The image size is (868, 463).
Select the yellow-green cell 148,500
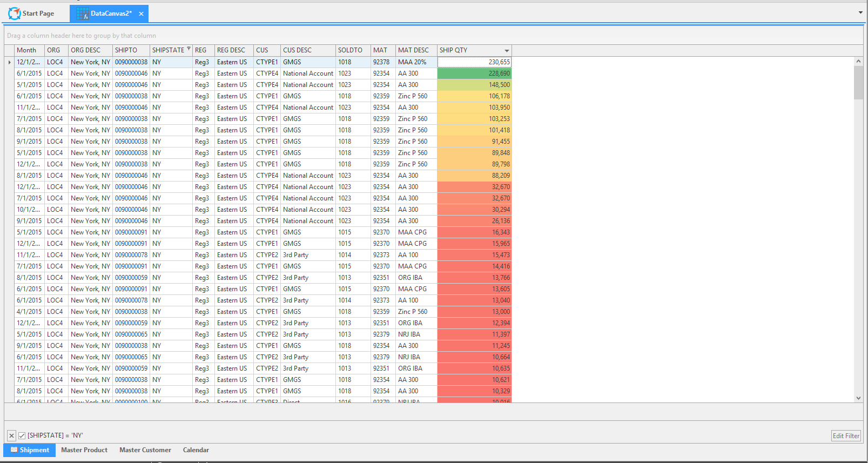tap(474, 85)
